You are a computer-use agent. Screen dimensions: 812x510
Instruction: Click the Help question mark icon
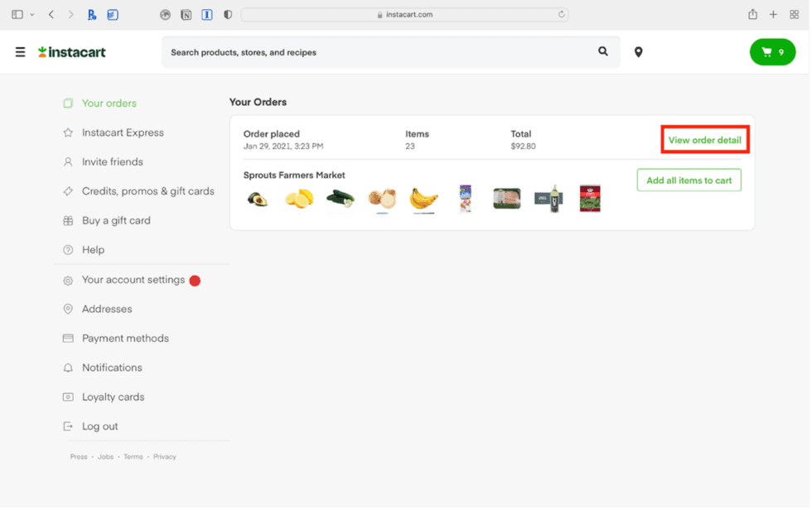68,249
